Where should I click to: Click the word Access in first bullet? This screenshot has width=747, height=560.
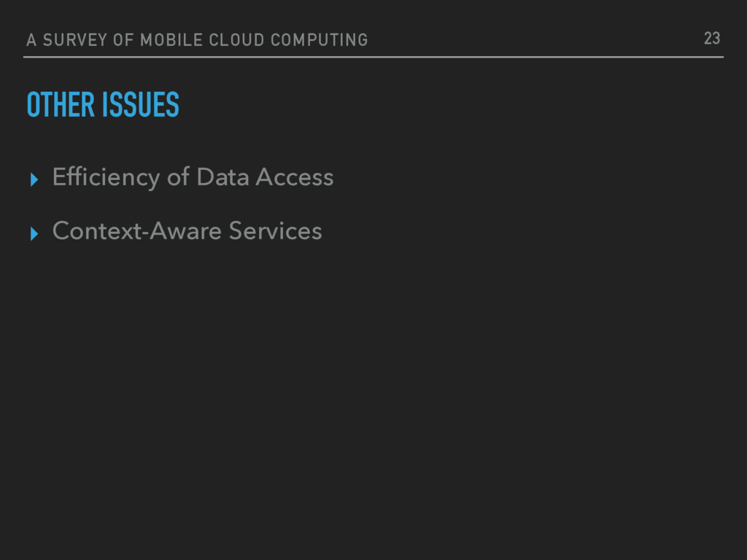pyautogui.click(x=295, y=176)
